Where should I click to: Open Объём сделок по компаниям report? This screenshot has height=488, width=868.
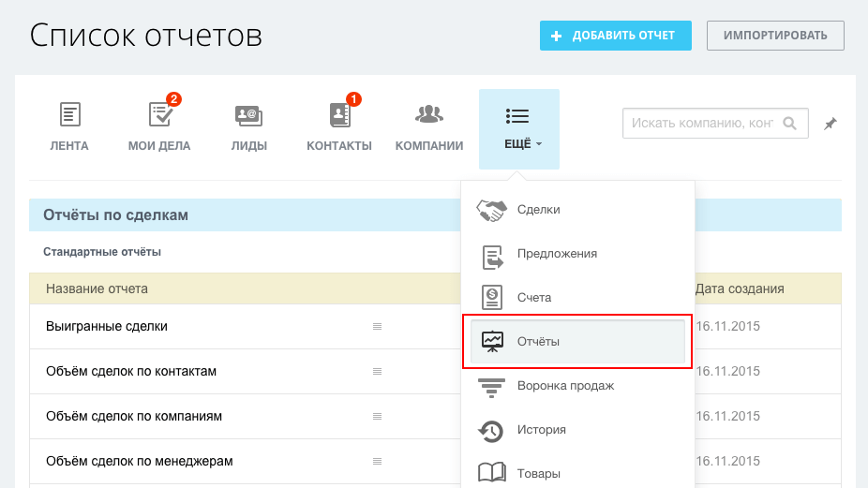coord(134,416)
